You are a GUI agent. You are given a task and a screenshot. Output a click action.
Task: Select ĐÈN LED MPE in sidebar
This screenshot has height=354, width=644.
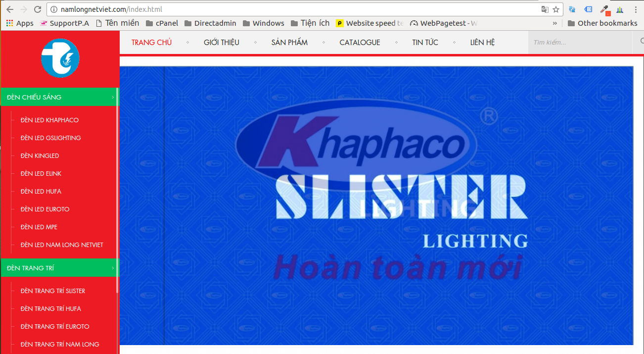pos(39,227)
